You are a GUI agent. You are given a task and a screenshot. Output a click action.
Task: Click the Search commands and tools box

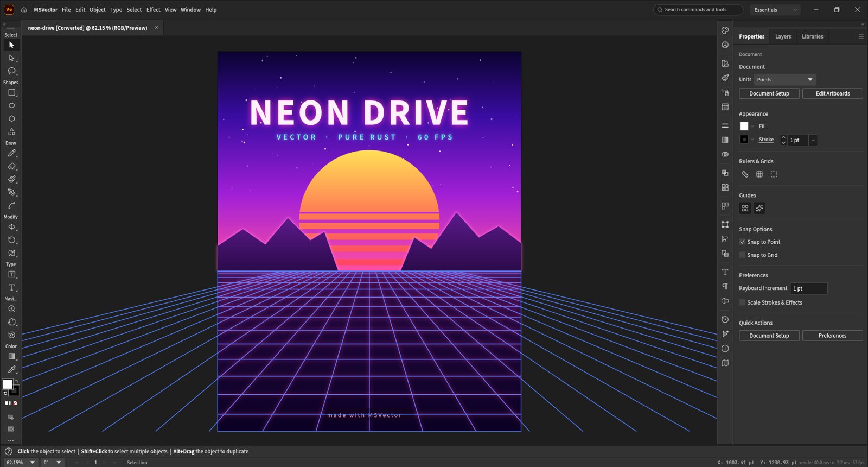pyautogui.click(x=698, y=10)
